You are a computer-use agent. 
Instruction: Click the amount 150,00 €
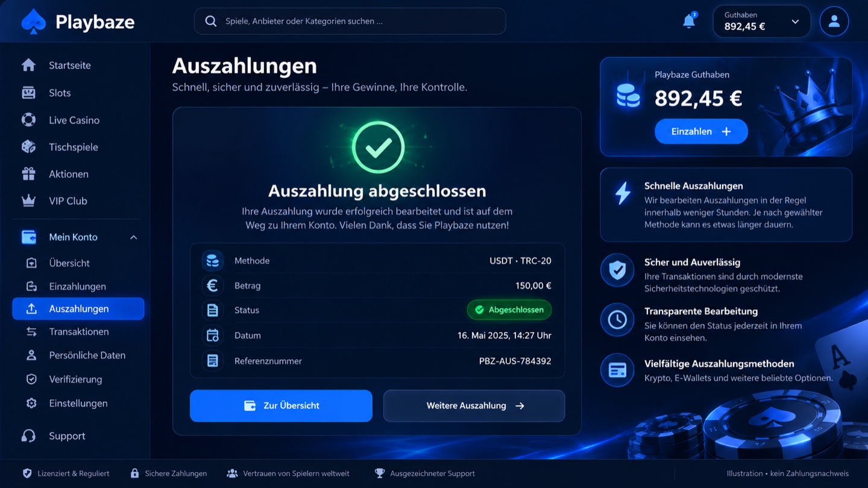533,286
